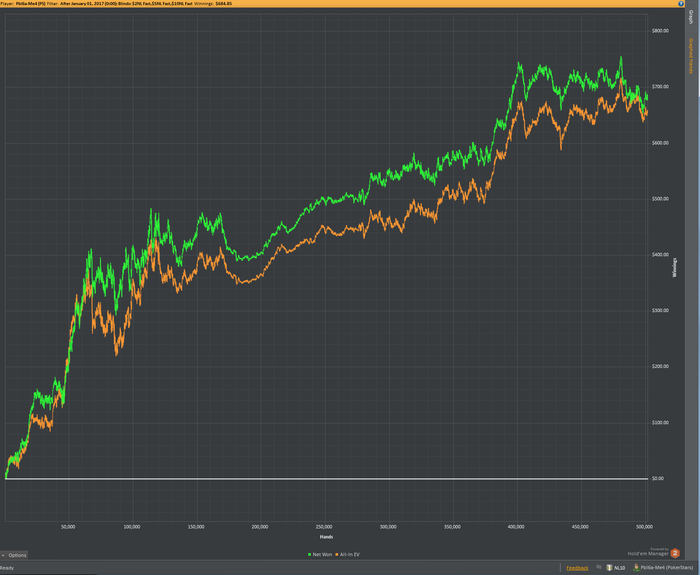This screenshot has height=575, width=700.
Task: Click the Ready status text
Action: 7,568
